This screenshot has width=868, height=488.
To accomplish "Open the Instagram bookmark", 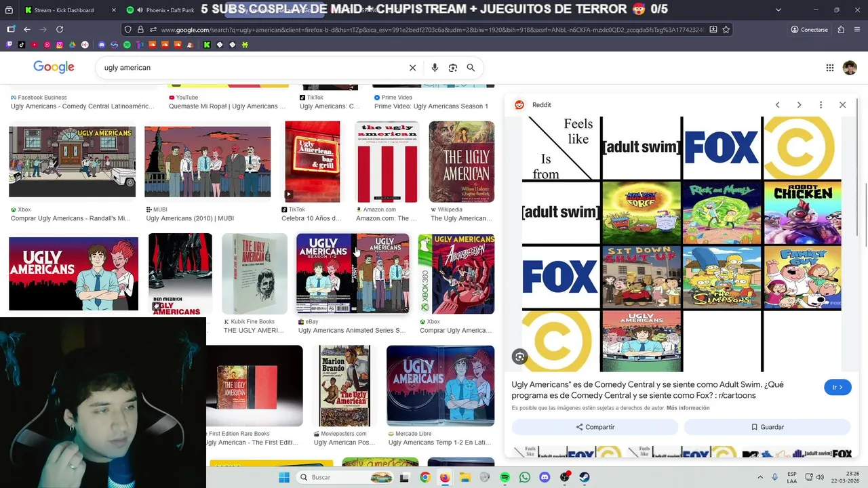I will coord(60,45).
